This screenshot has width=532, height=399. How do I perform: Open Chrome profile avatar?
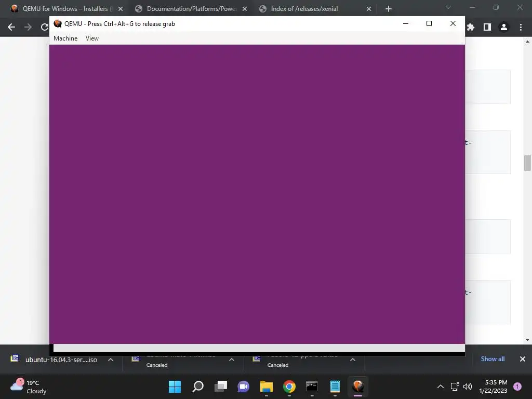(x=504, y=27)
